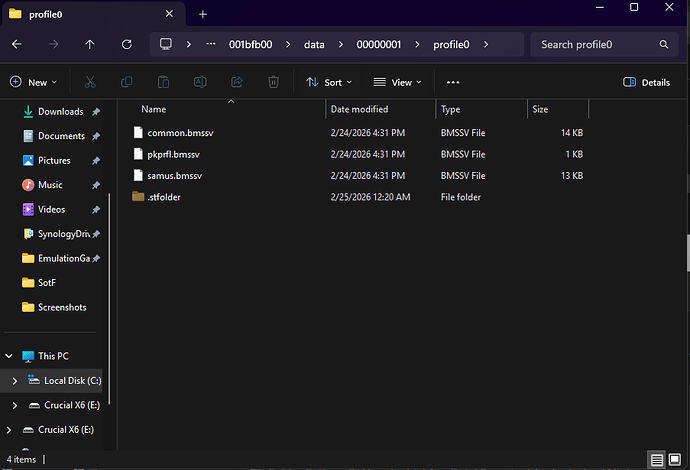The height and width of the screenshot is (470, 690).
Task: Collapse the This PC tree node
Action: point(9,356)
